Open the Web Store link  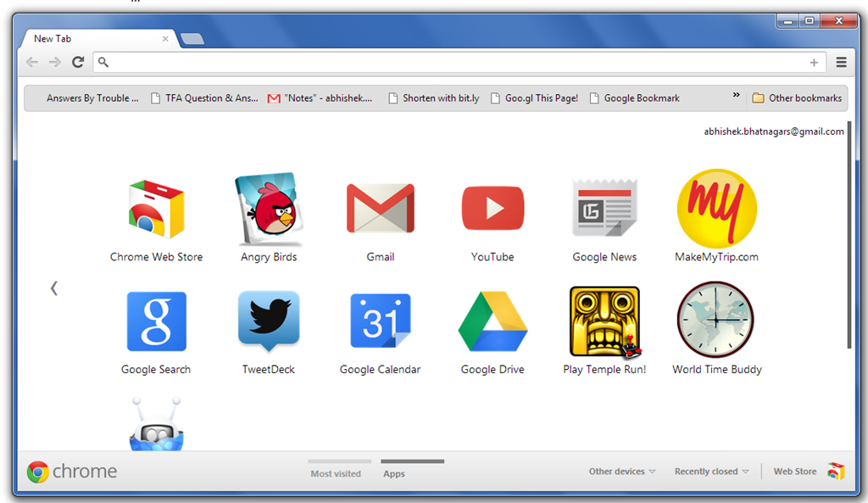point(794,471)
